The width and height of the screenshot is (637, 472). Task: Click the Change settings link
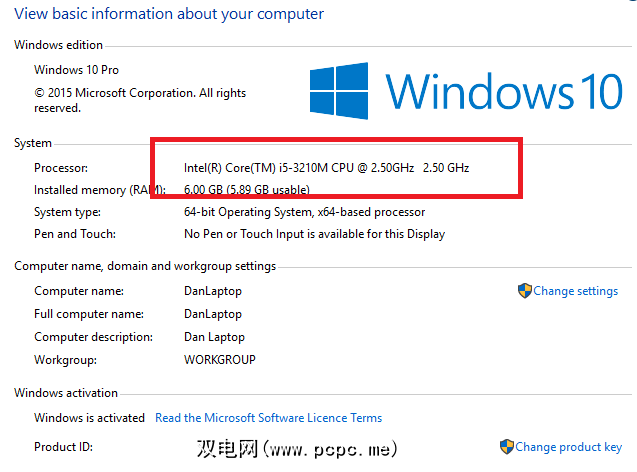[575, 291]
